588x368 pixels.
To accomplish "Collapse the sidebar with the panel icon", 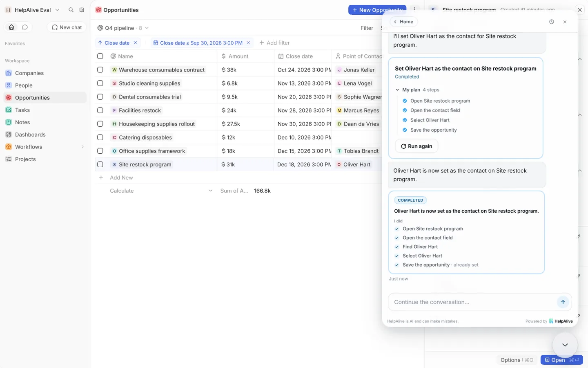I will (x=82, y=10).
